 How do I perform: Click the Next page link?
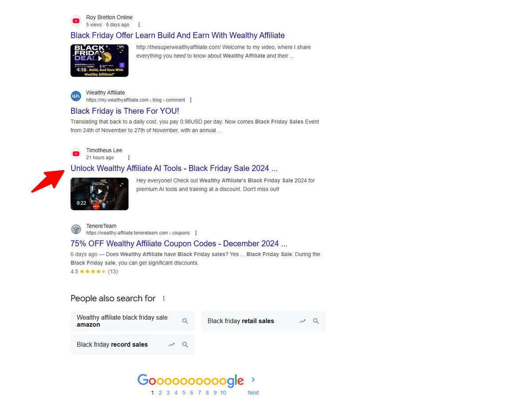[x=253, y=393]
